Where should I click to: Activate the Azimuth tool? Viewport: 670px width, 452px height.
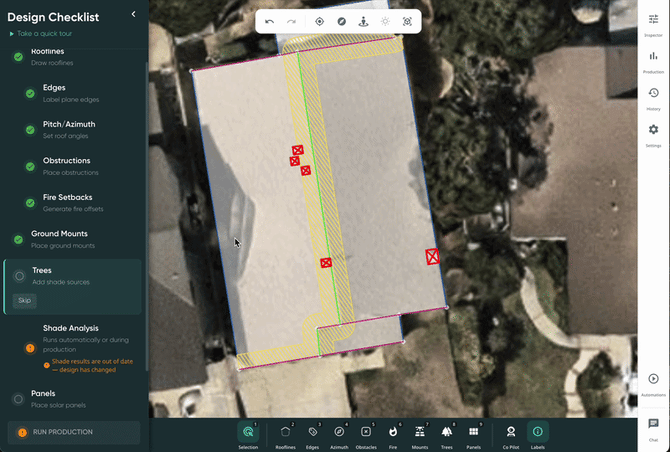[339, 435]
